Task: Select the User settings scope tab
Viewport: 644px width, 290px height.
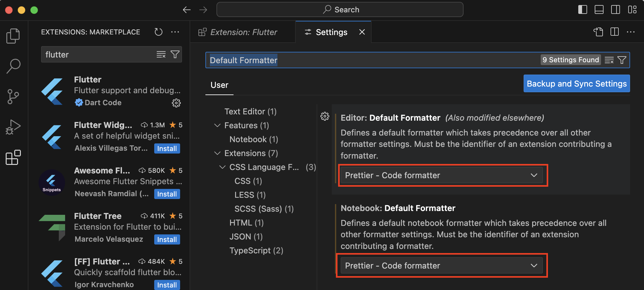Action: click(219, 85)
